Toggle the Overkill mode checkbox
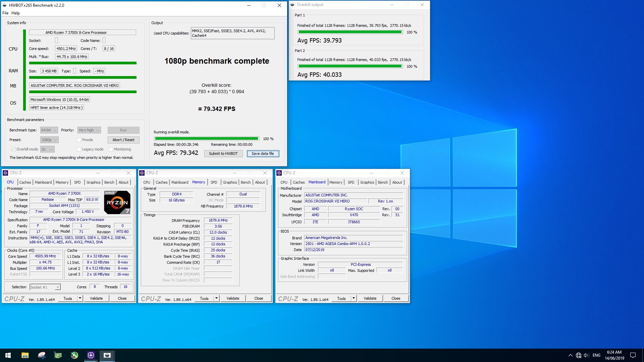 point(13,149)
